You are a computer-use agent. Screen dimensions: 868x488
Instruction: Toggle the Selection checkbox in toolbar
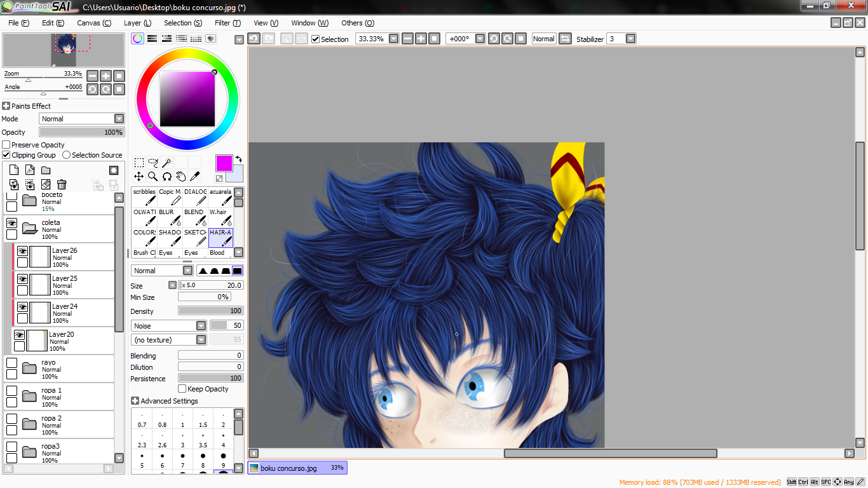pyautogui.click(x=316, y=39)
